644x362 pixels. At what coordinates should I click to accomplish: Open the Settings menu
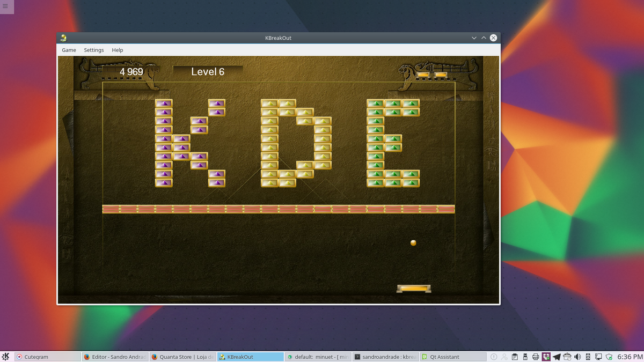pyautogui.click(x=94, y=50)
